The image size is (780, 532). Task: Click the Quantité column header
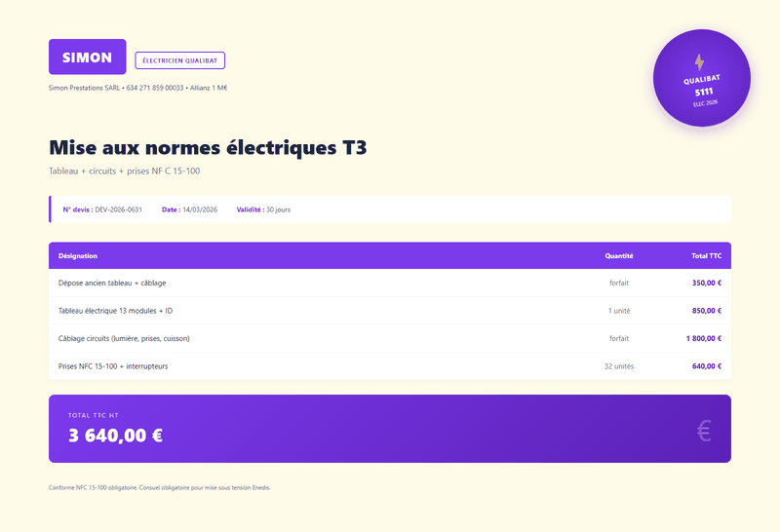[x=619, y=256]
